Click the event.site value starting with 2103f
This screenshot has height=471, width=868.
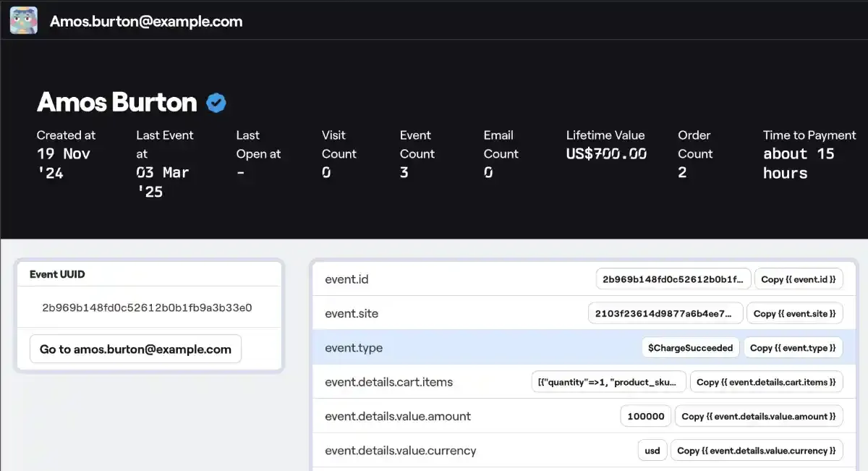pyautogui.click(x=663, y=313)
